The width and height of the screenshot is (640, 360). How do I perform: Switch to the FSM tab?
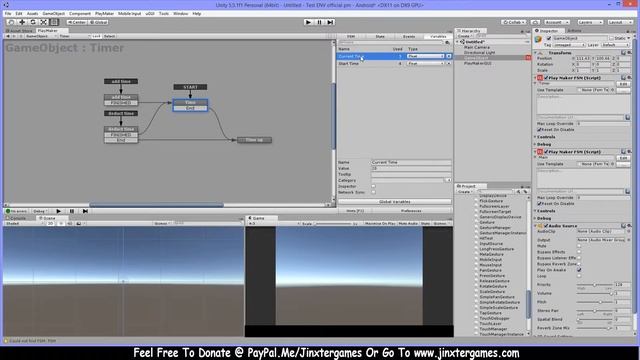tap(351, 36)
